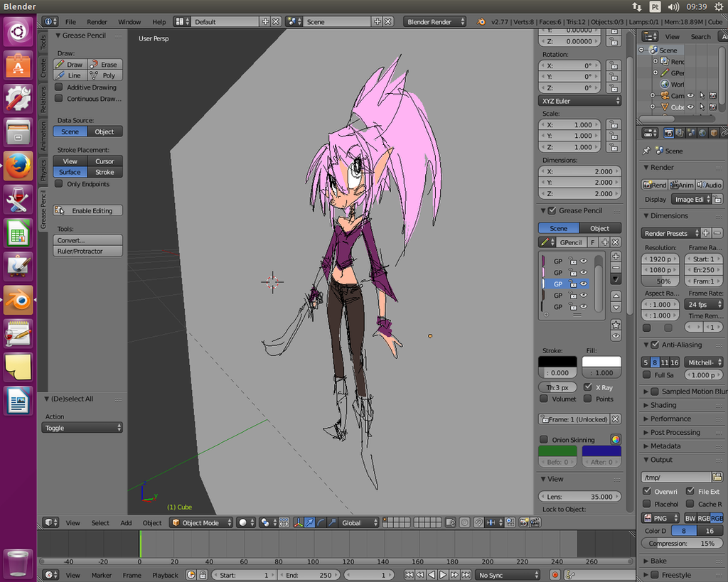Open the 24 fps frame rate dropdown

(x=704, y=304)
